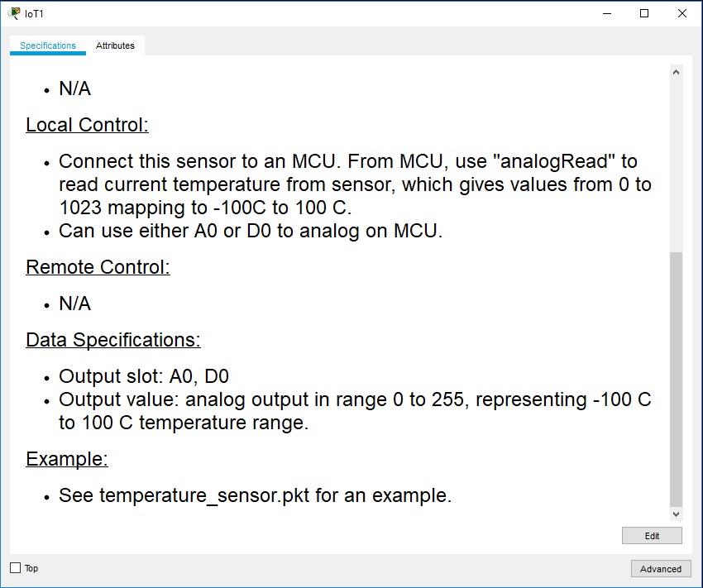
Task: Minimize the IoT1 window
Action: (x=606, y=13)
